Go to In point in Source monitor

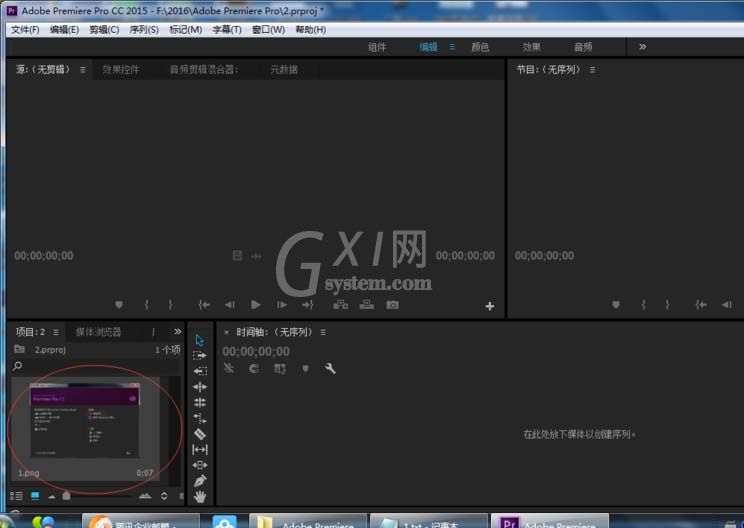[204, 305]
